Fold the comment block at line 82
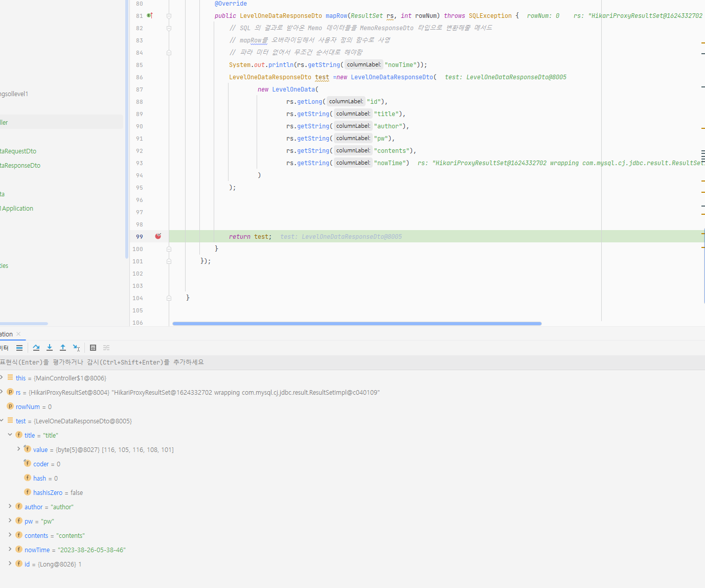Screen dimensions: 705x588 [169, 28]
